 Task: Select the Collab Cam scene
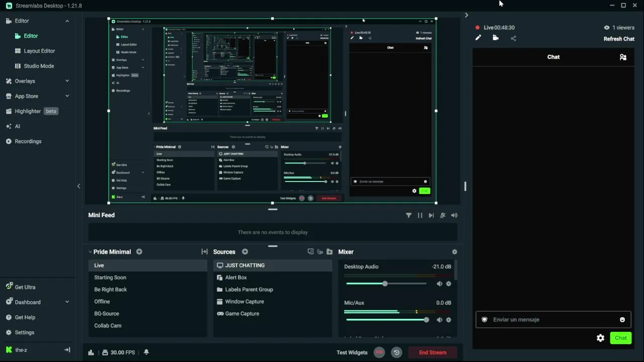tap(148, 326)
